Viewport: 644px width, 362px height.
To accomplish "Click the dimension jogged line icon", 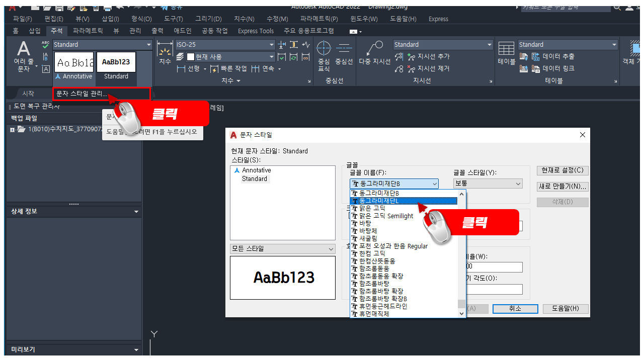I will pyautogui.click(x=306, y=45).
